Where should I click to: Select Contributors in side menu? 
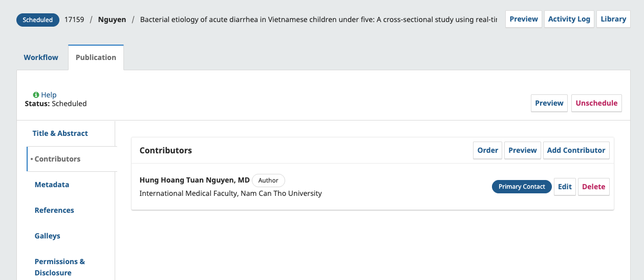coord(57,159)
